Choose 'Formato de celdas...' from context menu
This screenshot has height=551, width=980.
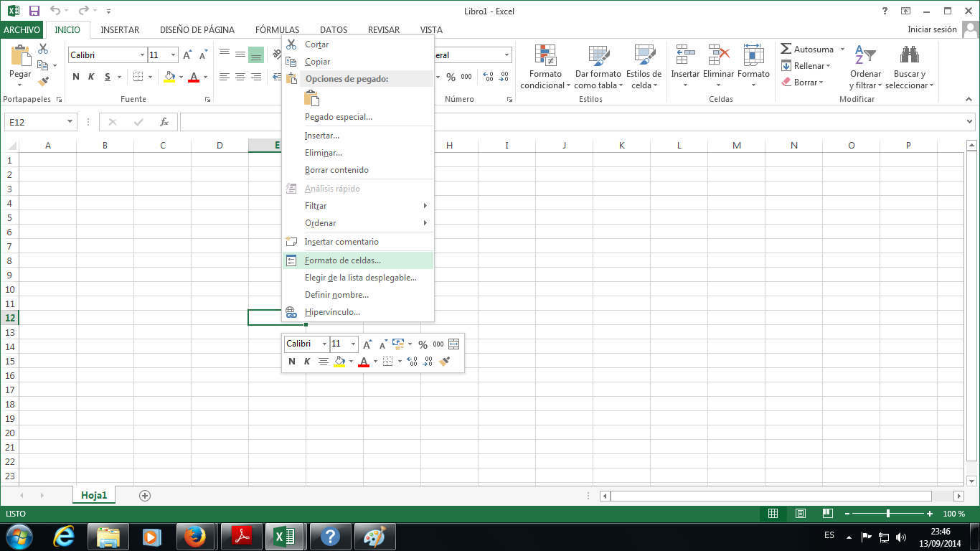pos(343,260)
